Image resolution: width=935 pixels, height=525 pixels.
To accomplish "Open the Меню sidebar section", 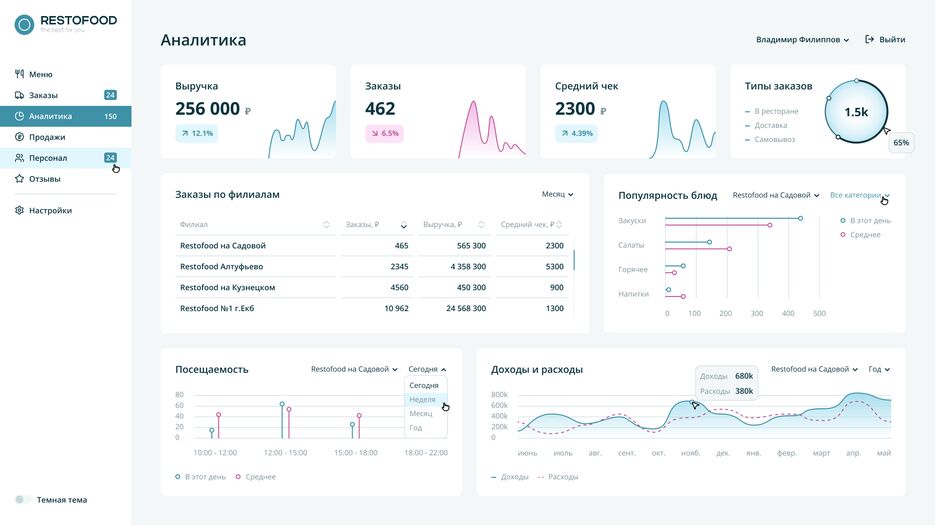I will 66,74.
